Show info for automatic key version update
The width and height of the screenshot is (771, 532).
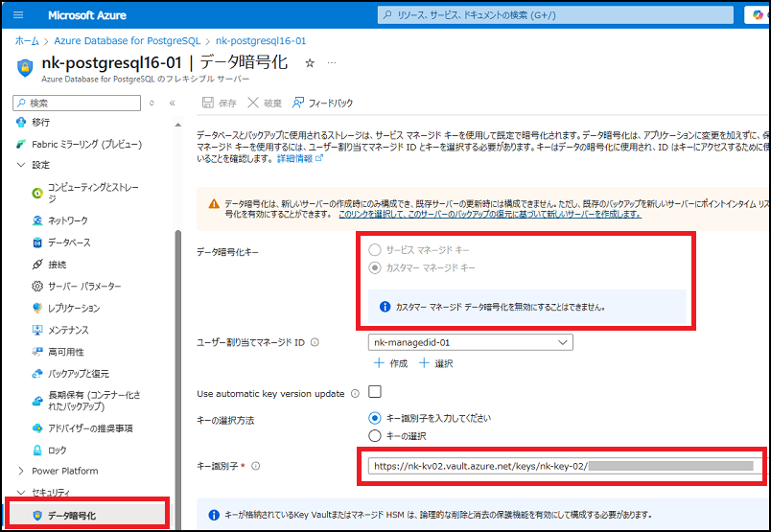(x=355, y=394)
